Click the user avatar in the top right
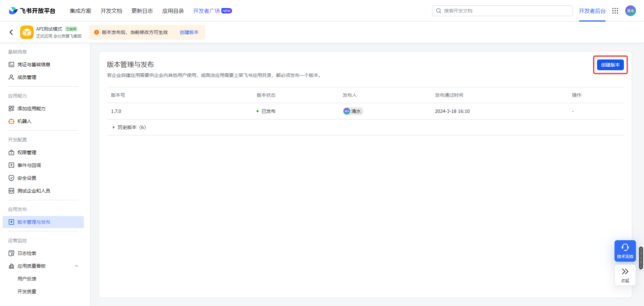The image size is (644, 306). tap(630, 11)
